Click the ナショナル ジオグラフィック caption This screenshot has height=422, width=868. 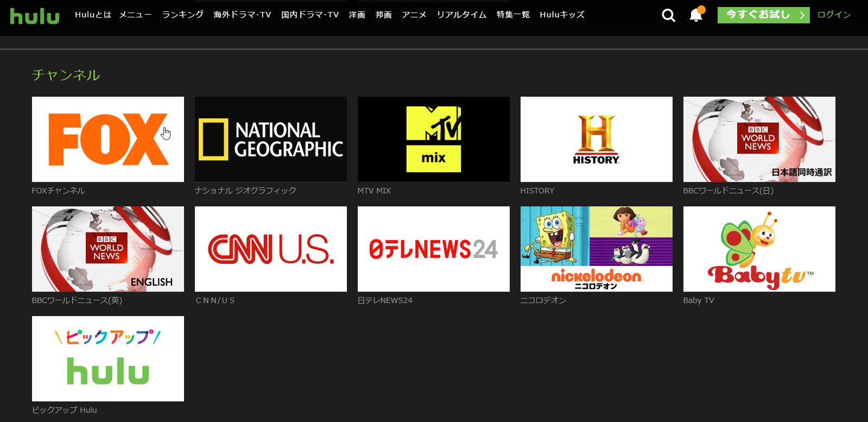pyautogui.click(x=245, y=191)
